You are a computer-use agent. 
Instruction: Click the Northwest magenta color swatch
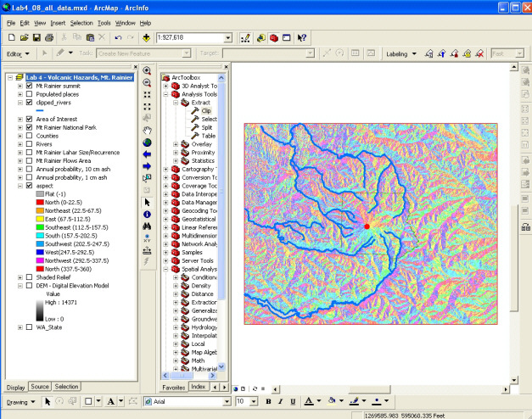[40, 260]
